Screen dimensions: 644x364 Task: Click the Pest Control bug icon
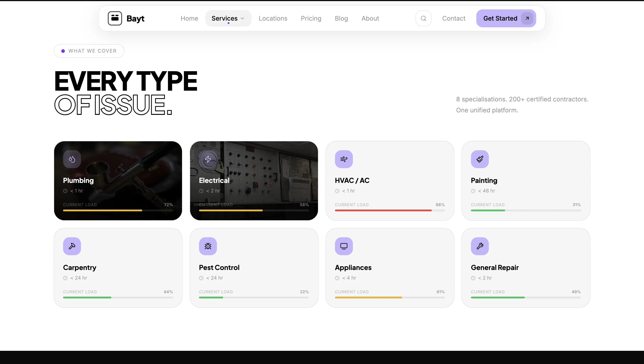pyautogui.click(x=208, y=246)
